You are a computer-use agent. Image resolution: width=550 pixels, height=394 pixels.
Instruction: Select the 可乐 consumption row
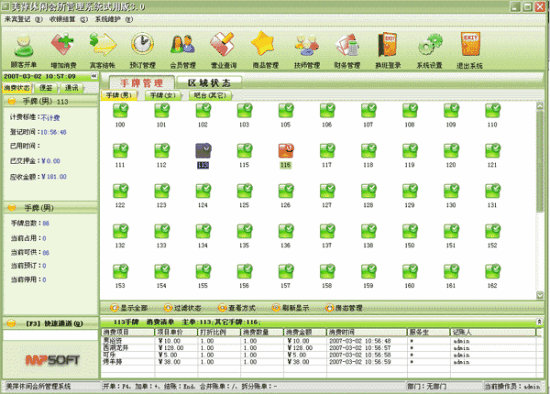pos(318,355)
